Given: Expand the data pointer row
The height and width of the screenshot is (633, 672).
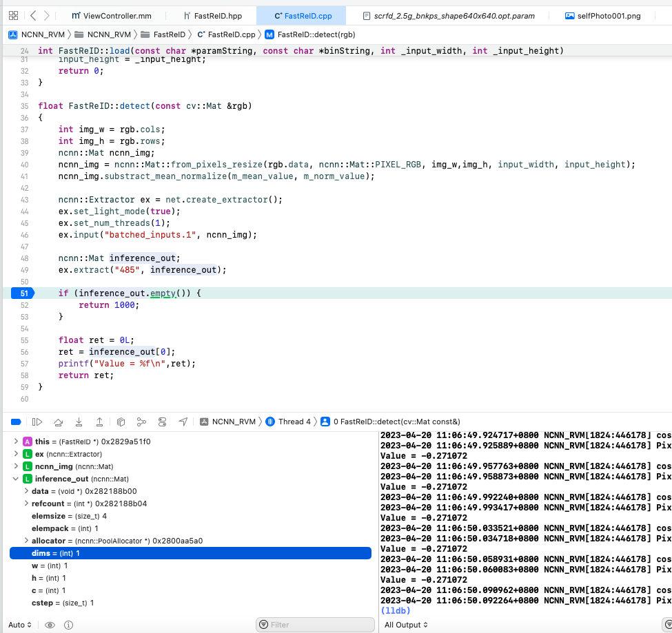Looking at the screenshot, I should [26, 491].
